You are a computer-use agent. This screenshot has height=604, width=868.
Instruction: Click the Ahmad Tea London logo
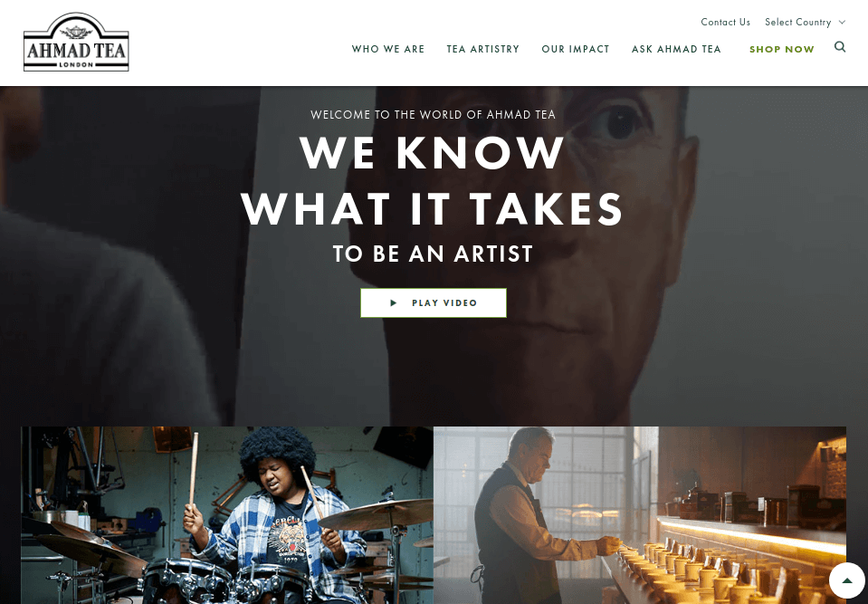click(76, 43)
